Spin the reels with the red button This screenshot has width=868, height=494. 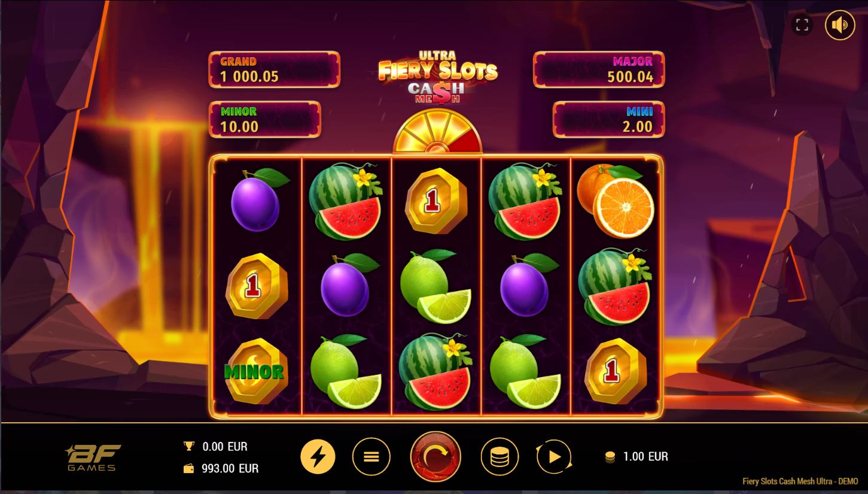(x=435, y=457)
